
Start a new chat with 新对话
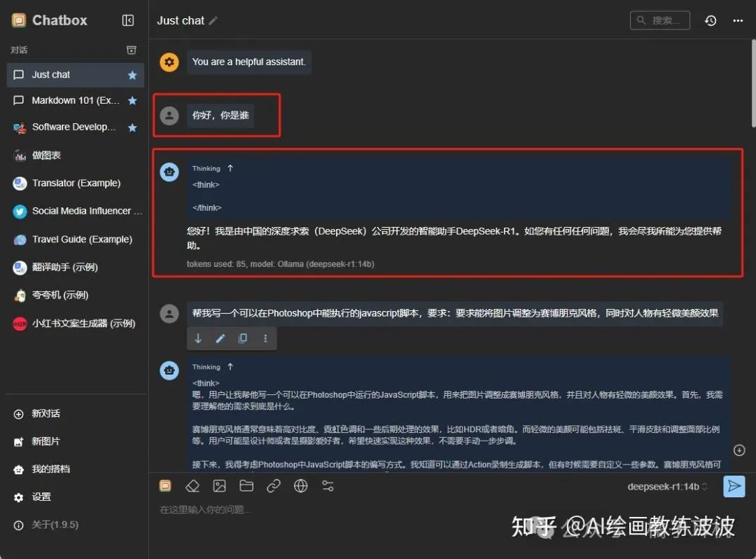(x=75, y=414)
